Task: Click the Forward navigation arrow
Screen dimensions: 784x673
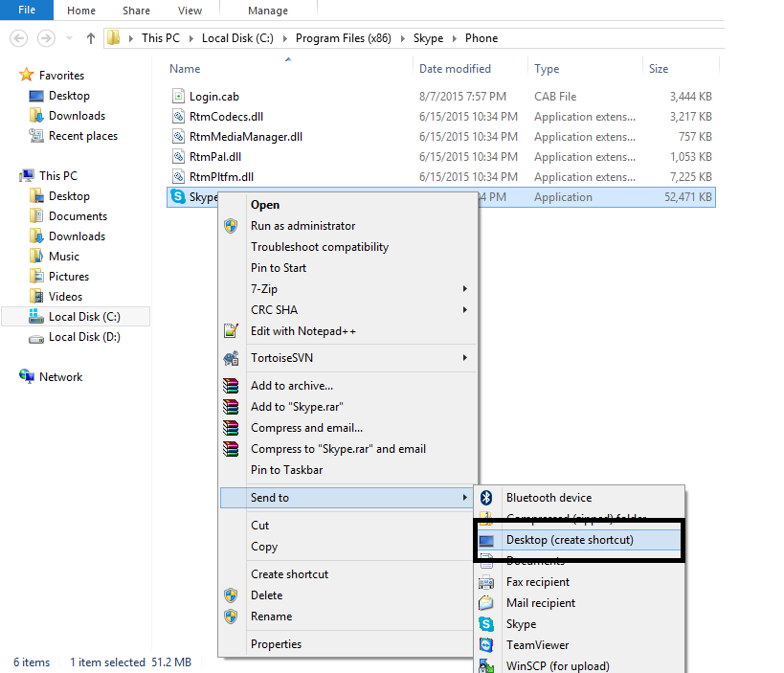Action: coord(47,38)
